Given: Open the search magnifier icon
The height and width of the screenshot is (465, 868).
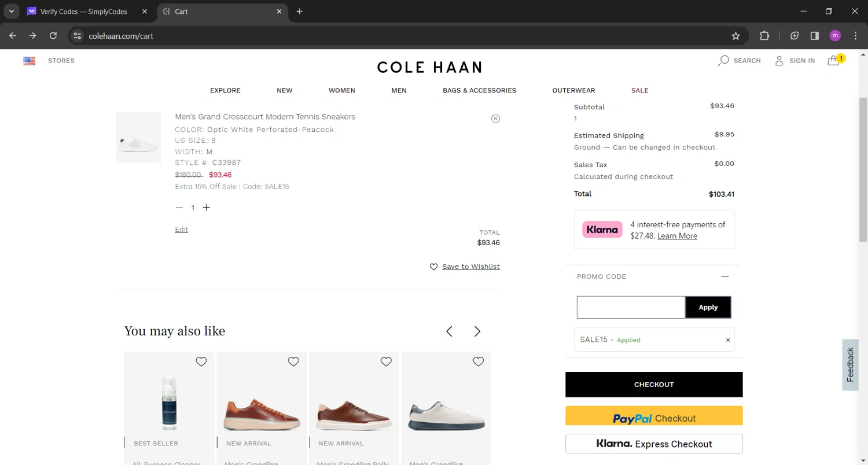Looking at the screenshot, I should click(x=723, y=61).
